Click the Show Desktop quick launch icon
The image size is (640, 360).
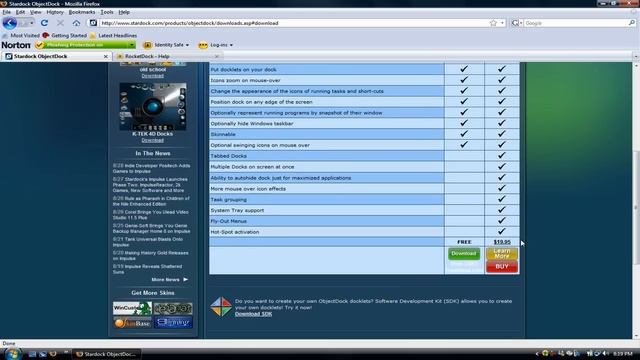point(32,354)
